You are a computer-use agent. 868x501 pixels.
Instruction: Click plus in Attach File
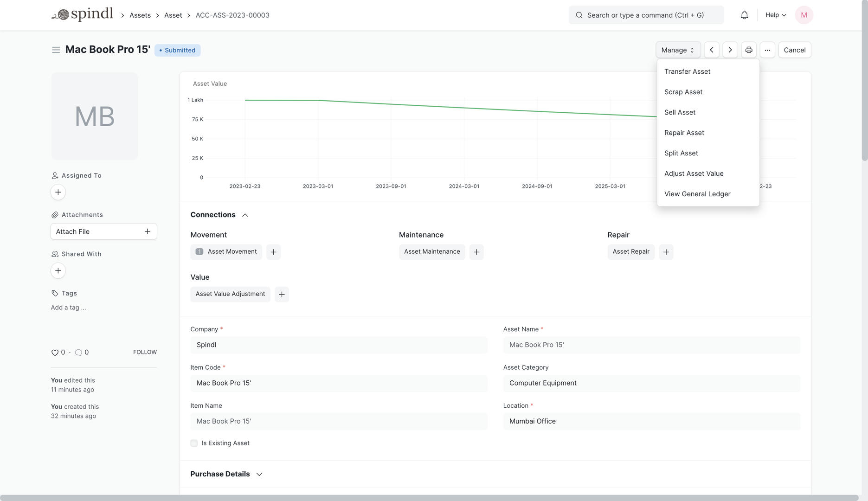click(147, 231)
